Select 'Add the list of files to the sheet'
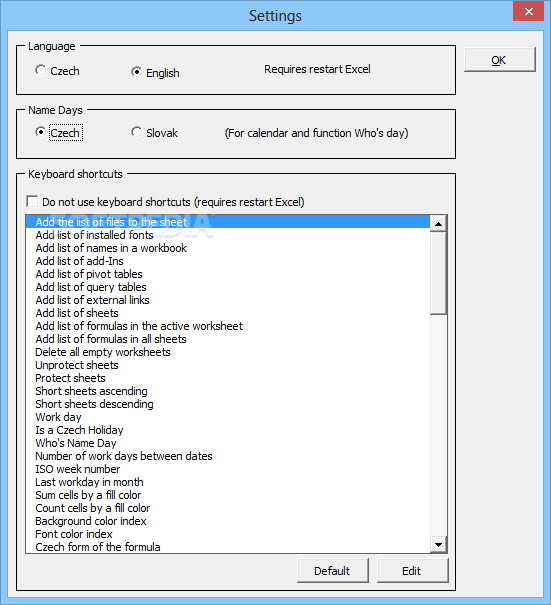The height and width of the screenshot is (605, 551). click(228, 222)
